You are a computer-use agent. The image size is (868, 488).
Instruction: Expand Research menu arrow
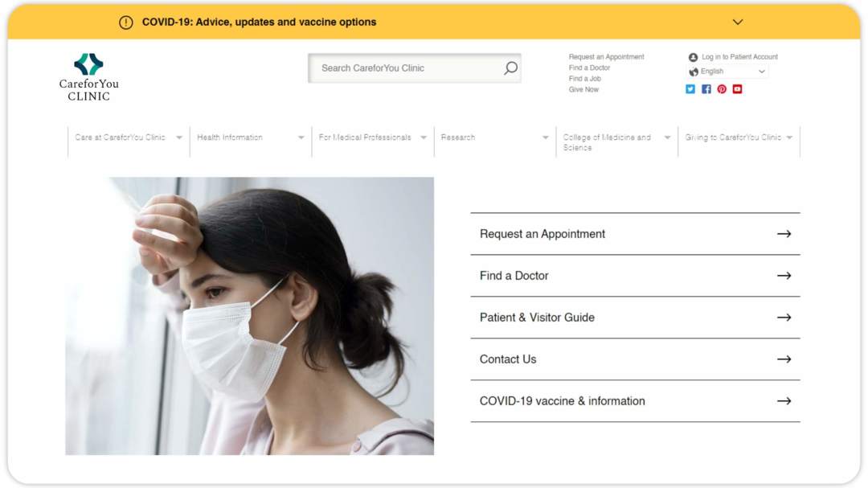pos(545,137)
